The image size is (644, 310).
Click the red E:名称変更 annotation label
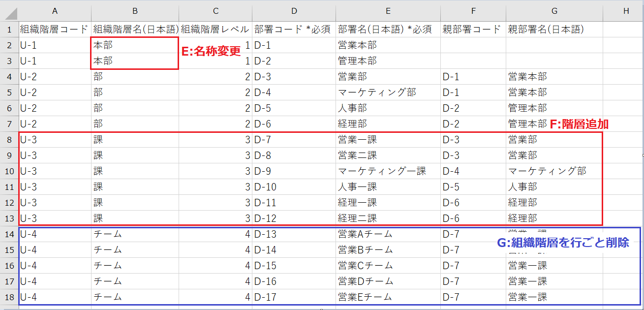[211, 52]
